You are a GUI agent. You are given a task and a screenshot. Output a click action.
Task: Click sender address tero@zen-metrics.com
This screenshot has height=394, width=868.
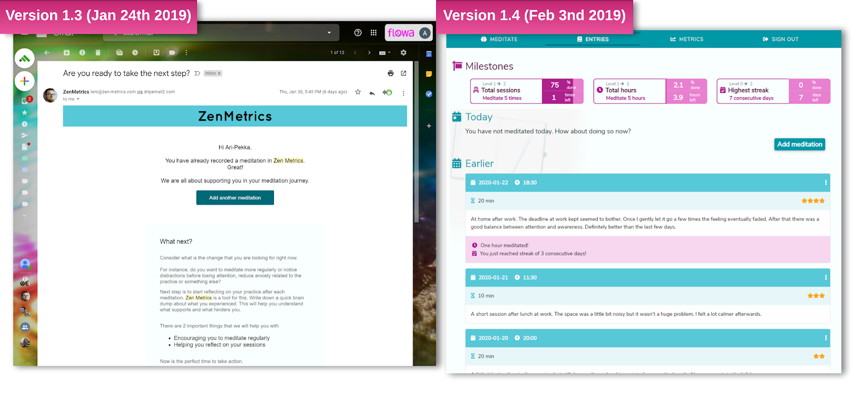tap(113, 92)
